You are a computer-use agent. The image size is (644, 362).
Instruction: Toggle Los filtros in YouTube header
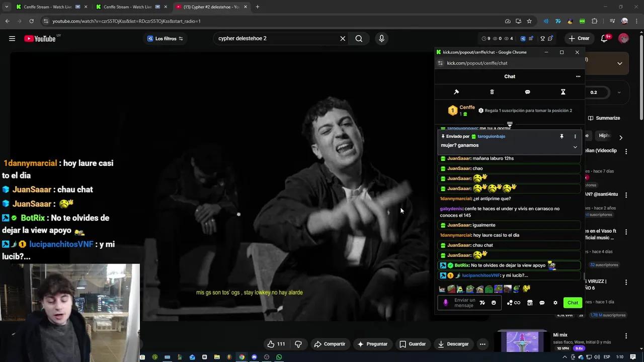165,39
